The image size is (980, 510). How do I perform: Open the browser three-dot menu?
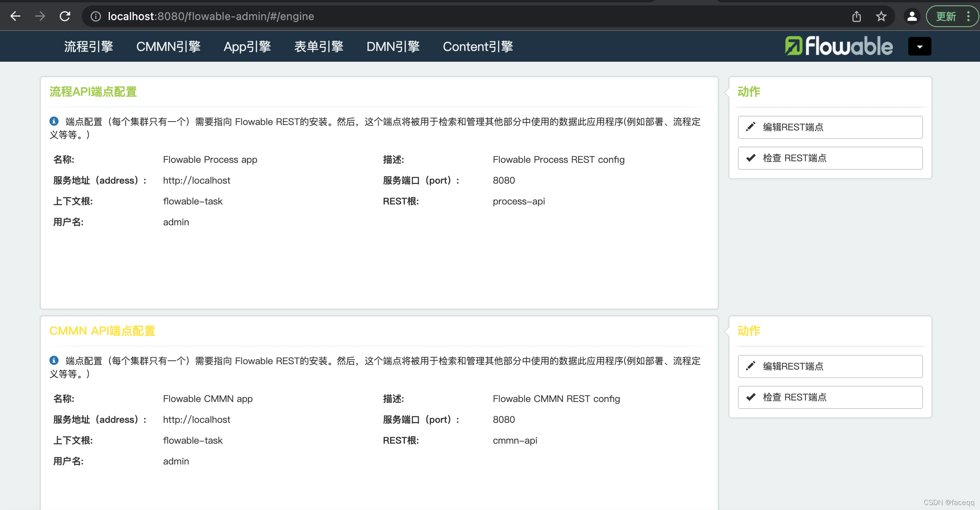[968, 16]
